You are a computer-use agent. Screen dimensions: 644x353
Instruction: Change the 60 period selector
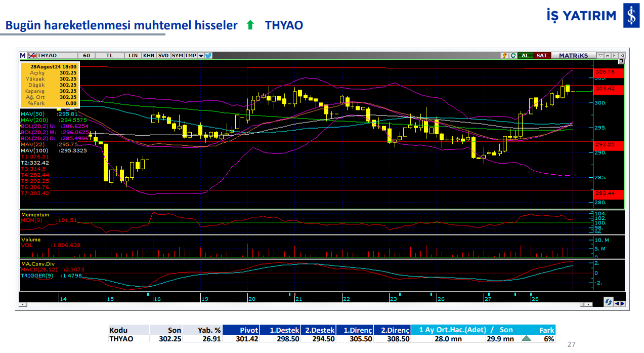pos(87,55)
